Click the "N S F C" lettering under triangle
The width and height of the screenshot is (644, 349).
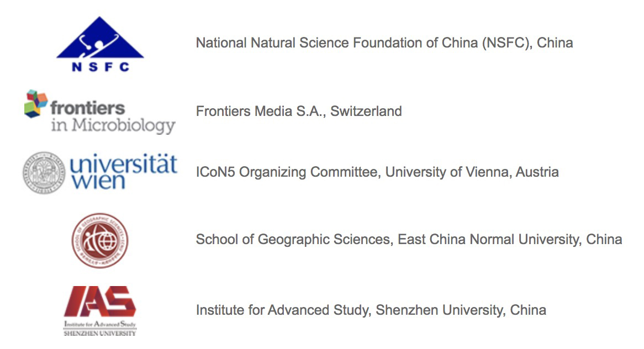click(x=101, y=67)
